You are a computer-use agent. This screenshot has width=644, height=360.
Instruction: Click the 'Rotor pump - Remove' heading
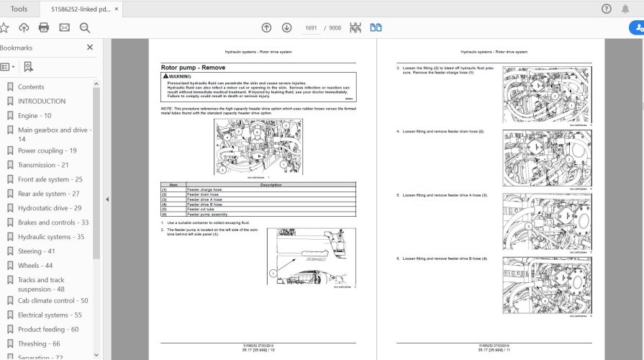[193, 68]
